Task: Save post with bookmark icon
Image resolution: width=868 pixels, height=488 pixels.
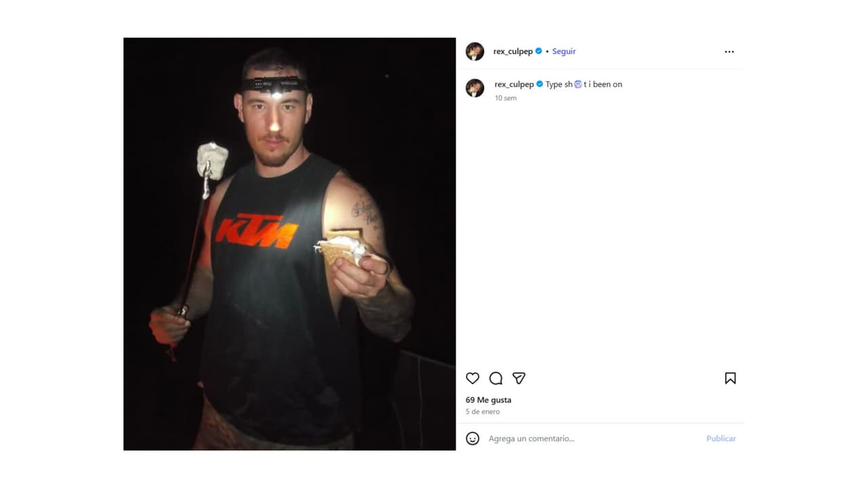Action: pyautogui.click(x=730, y=378)
